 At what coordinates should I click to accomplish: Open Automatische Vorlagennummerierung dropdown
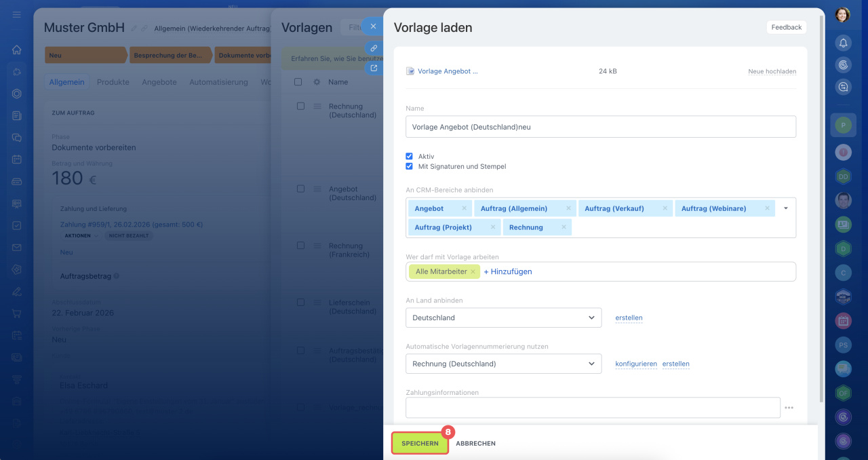click(503, 364)
